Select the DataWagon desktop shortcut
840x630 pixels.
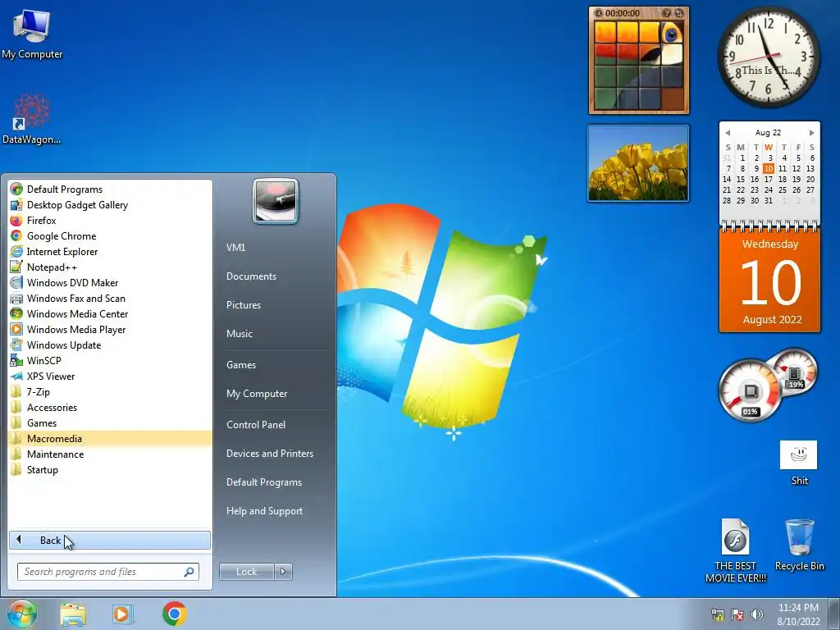pos(32,119)
